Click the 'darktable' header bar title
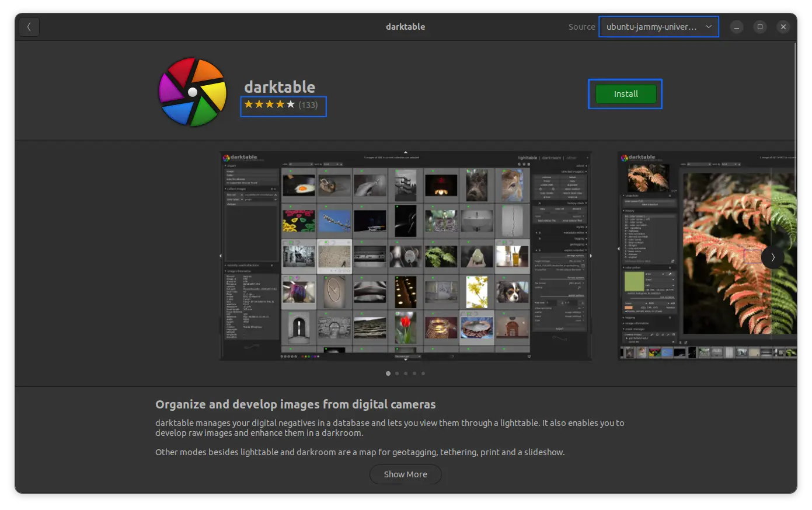Image resolution: width=812 pixels, height=510 pixels. point(405,27)
